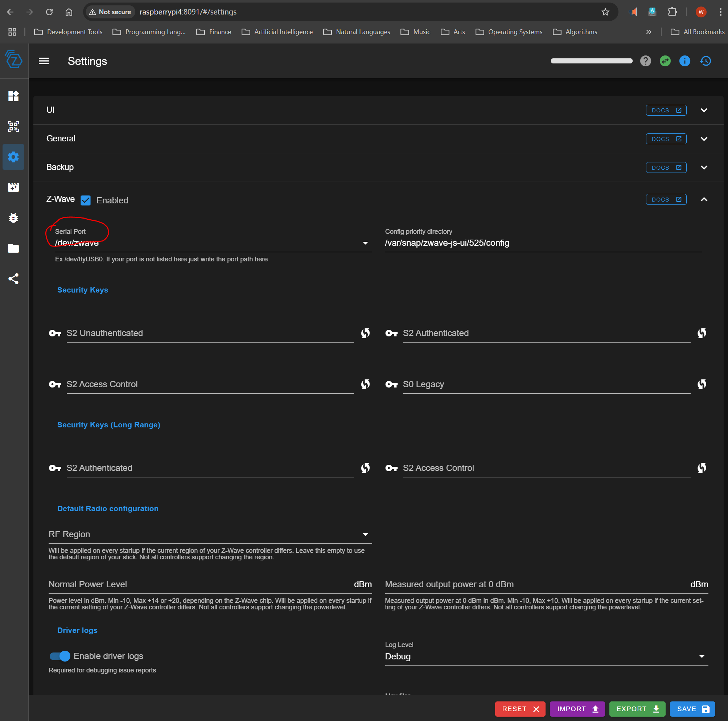Open the Store folder sidebar icon

coord(13,248)
